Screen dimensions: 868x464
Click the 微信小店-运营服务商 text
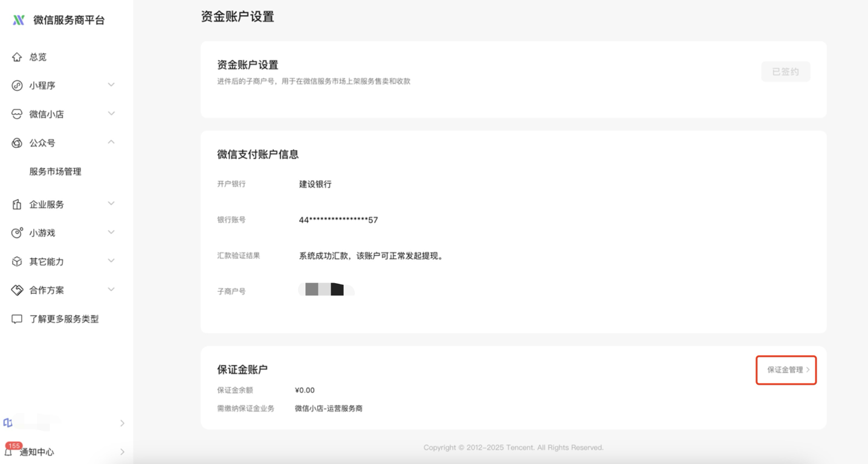point(329,408)
